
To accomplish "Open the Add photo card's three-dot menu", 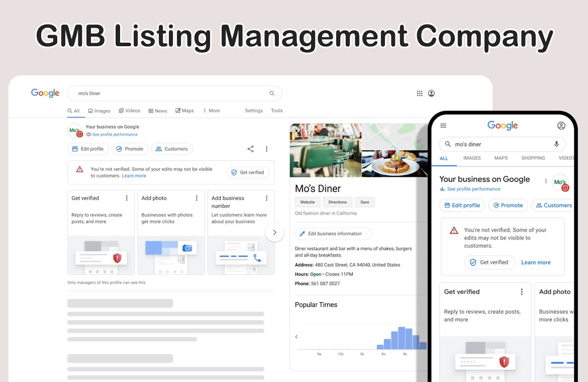I will coord(197,198).
